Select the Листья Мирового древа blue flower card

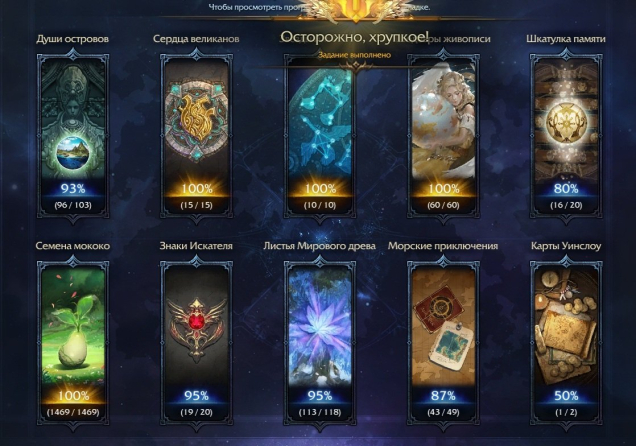[320, 343]
